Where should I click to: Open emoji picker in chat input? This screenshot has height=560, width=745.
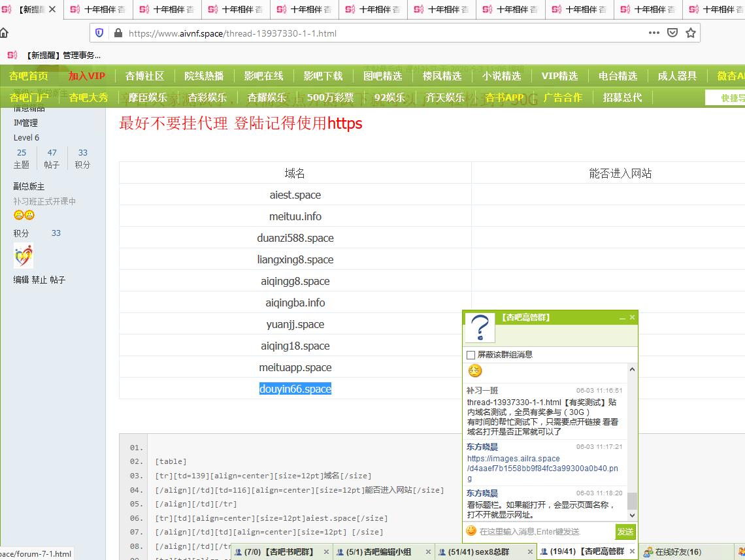tap(471, 531)
